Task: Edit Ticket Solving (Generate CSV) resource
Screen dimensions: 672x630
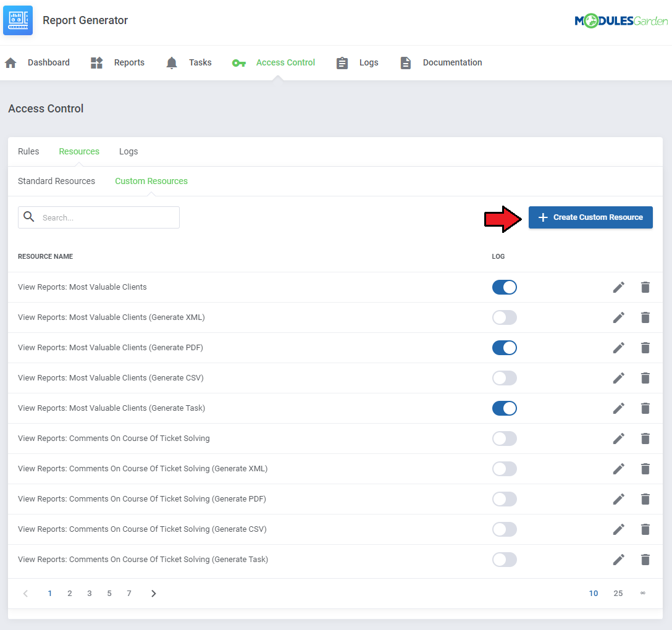Action: click(618, 529)
